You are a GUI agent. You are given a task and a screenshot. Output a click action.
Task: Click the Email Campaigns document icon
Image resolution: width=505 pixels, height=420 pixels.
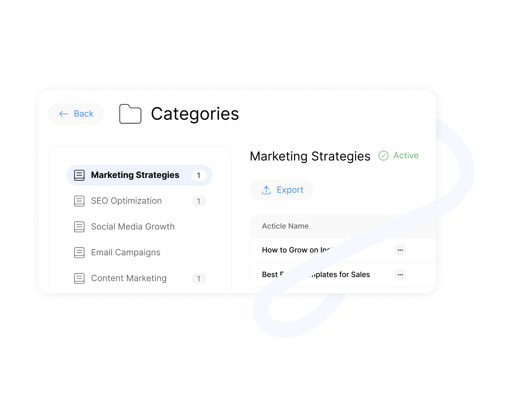point(79,253)
